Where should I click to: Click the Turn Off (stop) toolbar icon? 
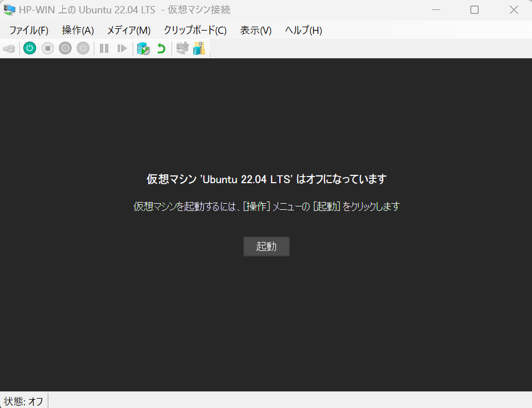tap(48, 48)
